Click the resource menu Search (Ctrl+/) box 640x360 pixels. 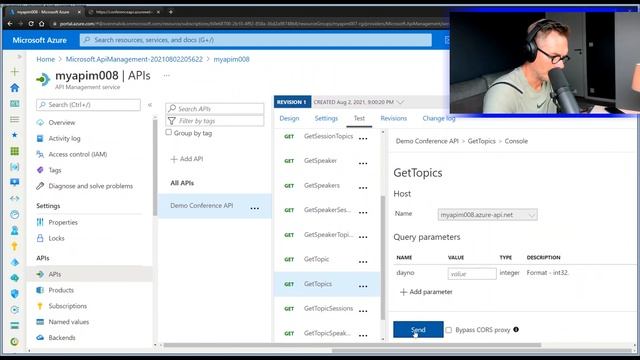pos(88,105)
